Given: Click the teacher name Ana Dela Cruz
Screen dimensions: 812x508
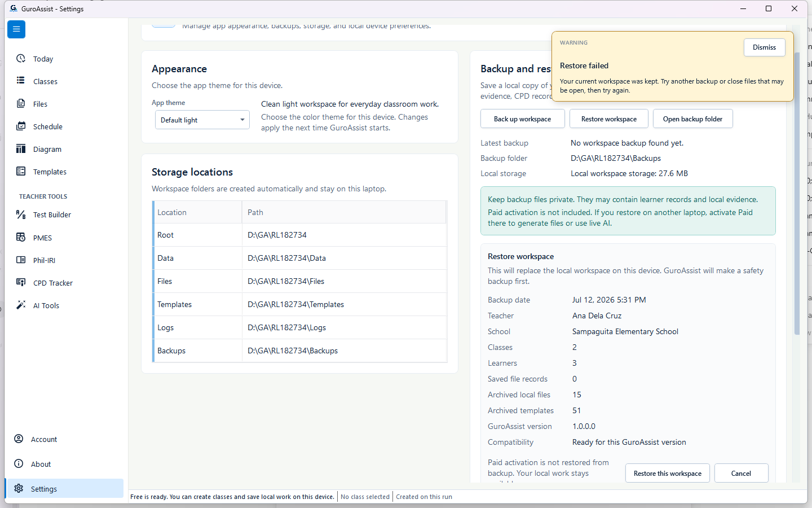Looking at the screenshot, I should pyautogui.click(x=597, y=316).
